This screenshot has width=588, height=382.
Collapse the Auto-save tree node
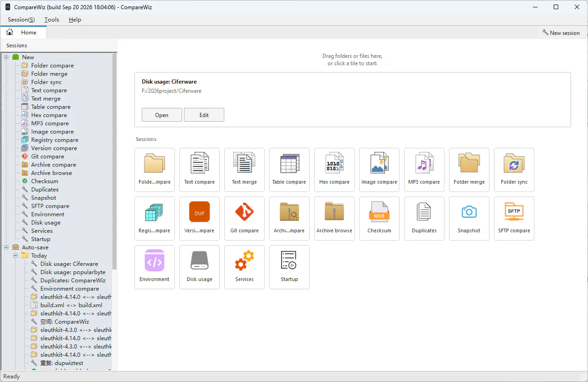[x=6, y=247]
